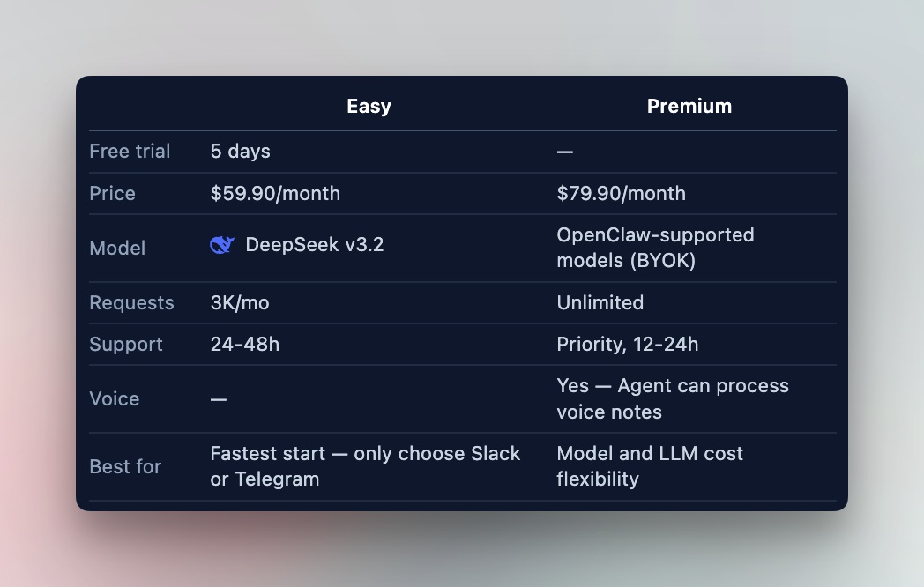
Task: Click the Voice row label
Action: 115,399
